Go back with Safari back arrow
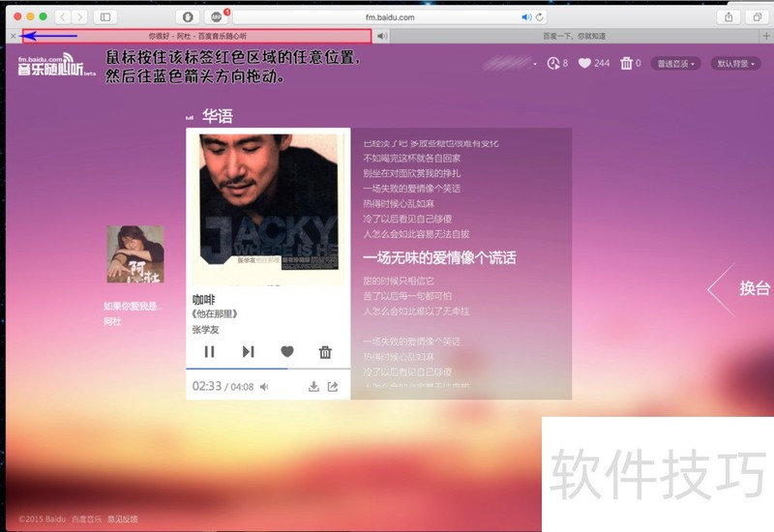774x532 pixels. (x=63, y=16)
